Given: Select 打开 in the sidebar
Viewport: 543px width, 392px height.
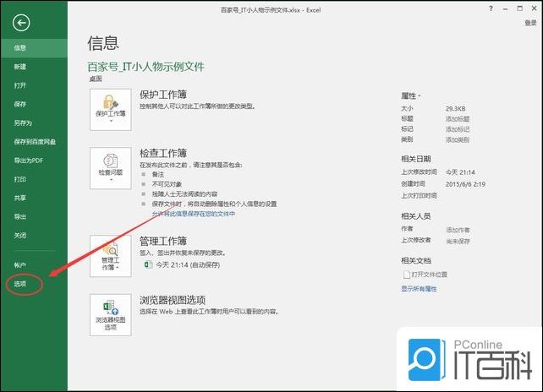Looking at the screenshot, I should pos(20,85).
